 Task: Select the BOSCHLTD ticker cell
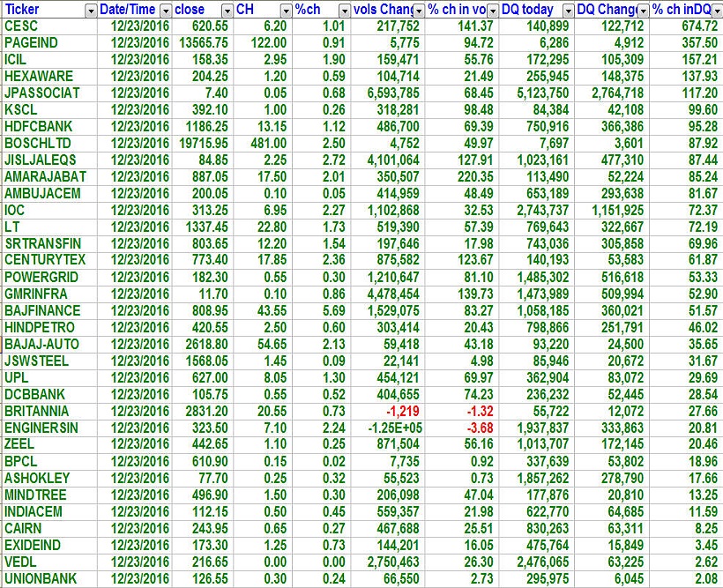click(48, 144)
